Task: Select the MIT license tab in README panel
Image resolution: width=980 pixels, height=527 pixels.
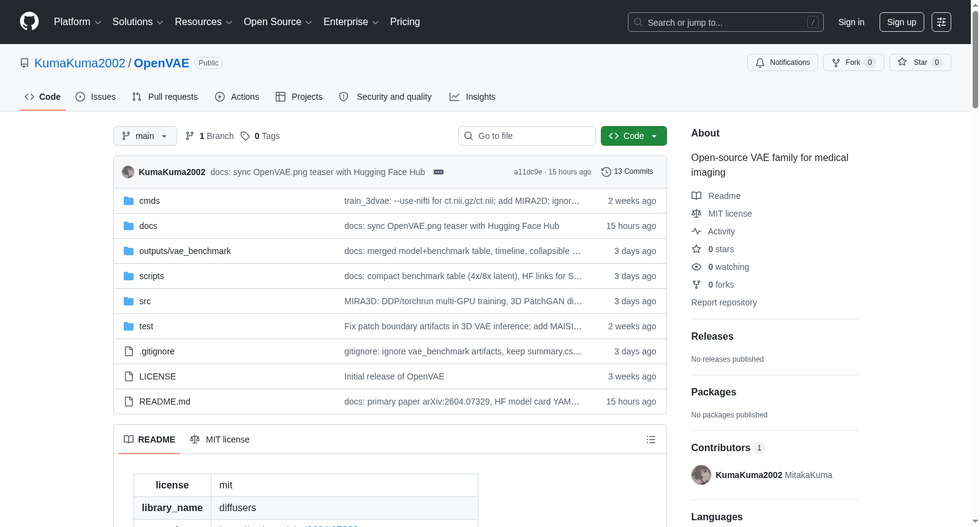Action: 220,439
